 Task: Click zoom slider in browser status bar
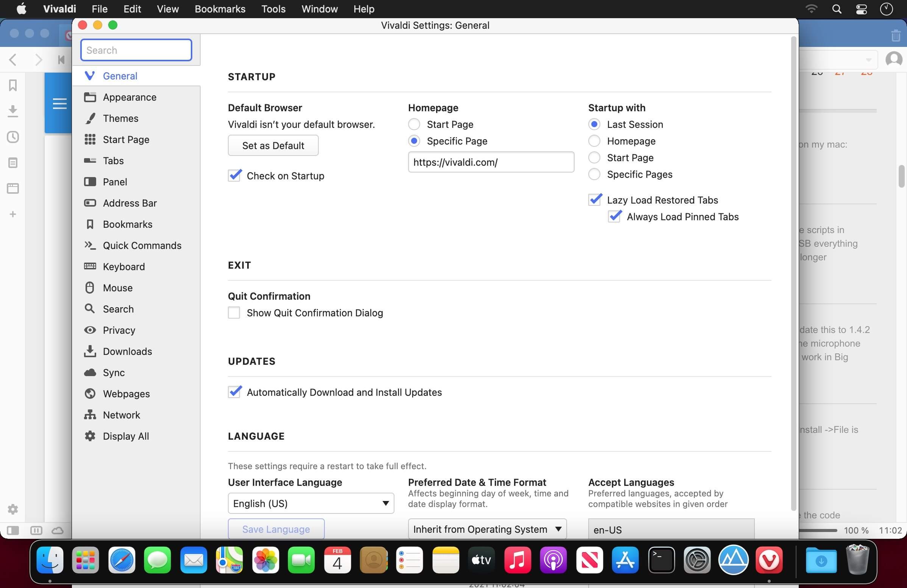pyautogui.click(x=818, y=530)
